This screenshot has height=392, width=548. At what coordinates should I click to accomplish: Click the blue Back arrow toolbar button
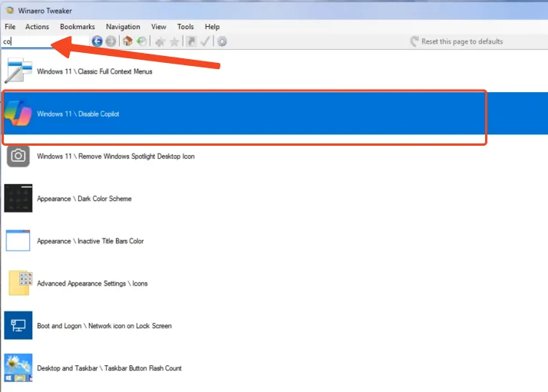97,41
